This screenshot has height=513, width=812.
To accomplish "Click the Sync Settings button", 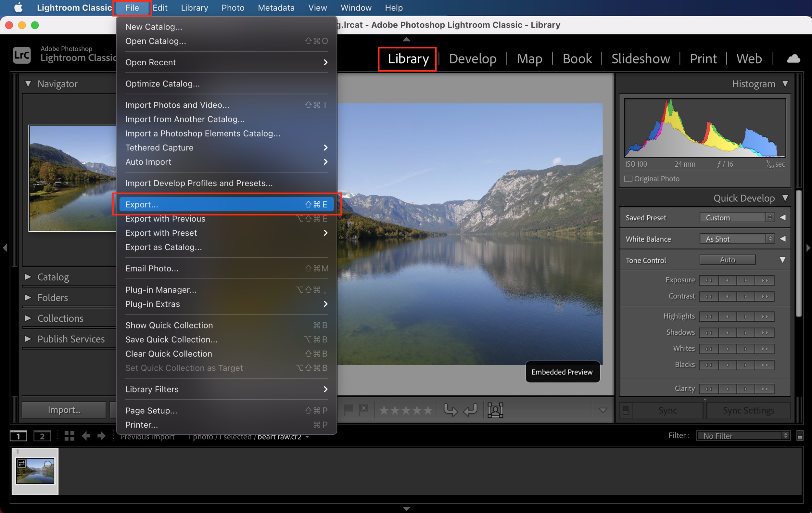I will coord(748,410).
